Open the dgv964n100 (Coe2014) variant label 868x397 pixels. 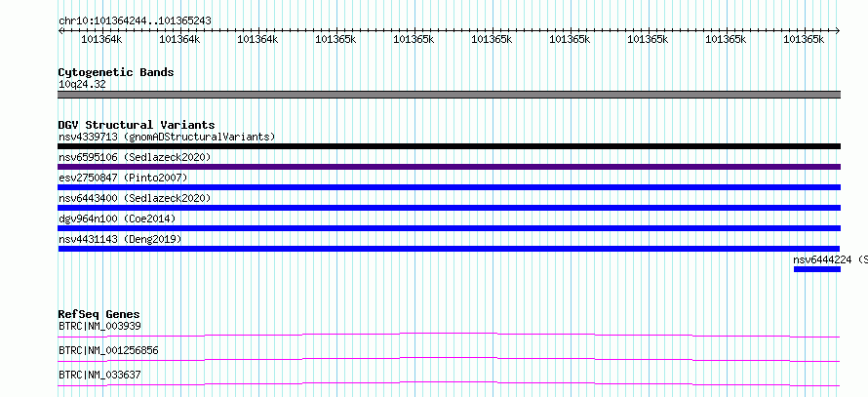117,218
